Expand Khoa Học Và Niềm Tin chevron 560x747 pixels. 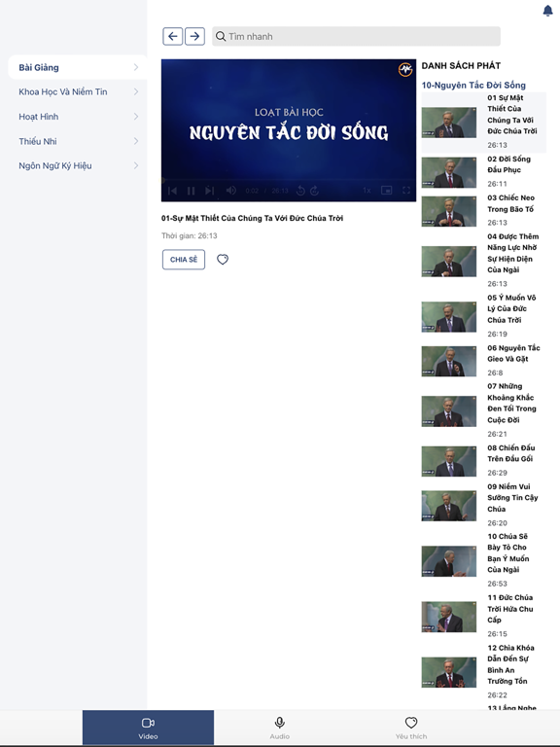(x=136, y=91)
